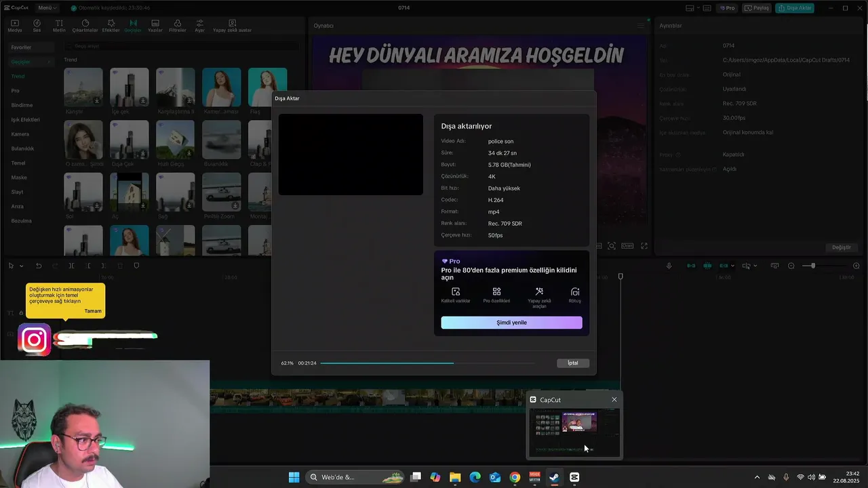The height and width of the screenshot is (488, 868).
Task: Adjust the timeline zoom slider
Action: point(813,266)
